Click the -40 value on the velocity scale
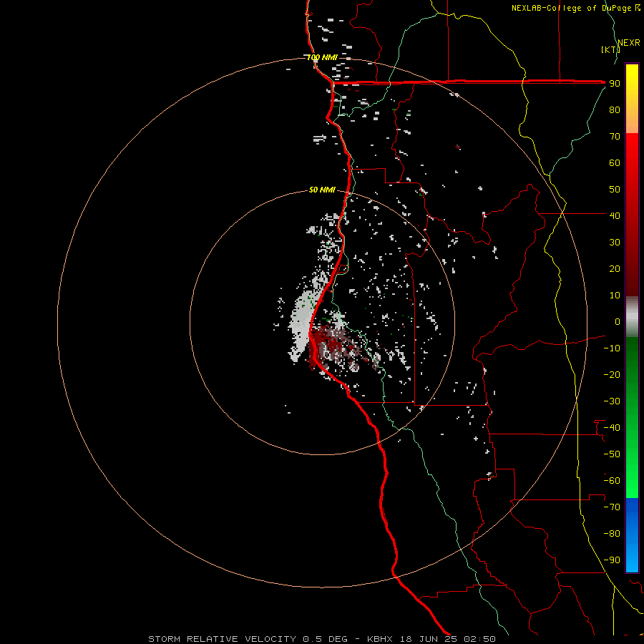The width and height of the screenshot is (644, 644). point(612,428)
